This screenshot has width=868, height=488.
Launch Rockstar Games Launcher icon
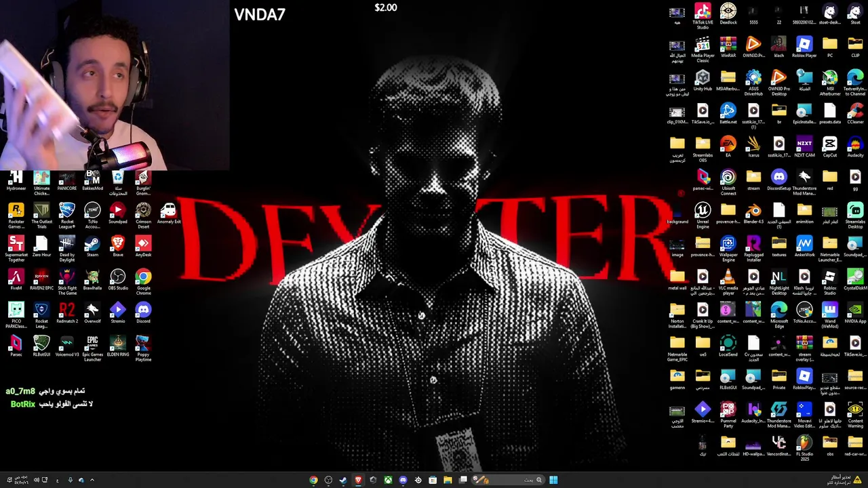(16, 216)
